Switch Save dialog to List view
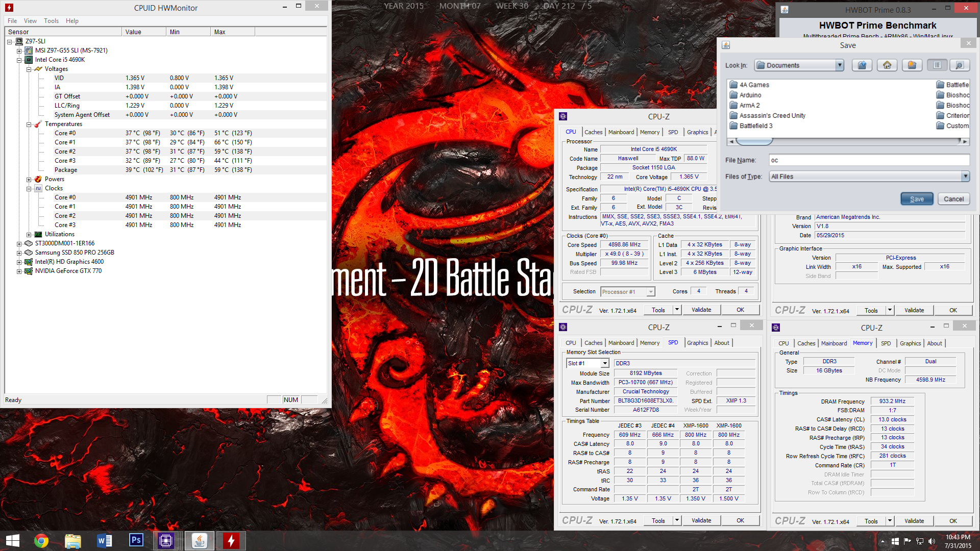This screenshot has width=980, height=551. (x=937, y=65)
